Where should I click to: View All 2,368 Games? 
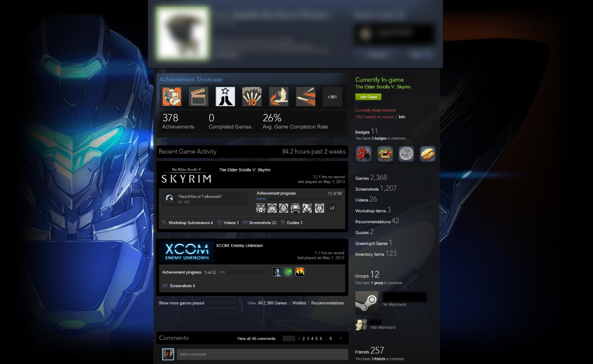[x=272, y=303]
